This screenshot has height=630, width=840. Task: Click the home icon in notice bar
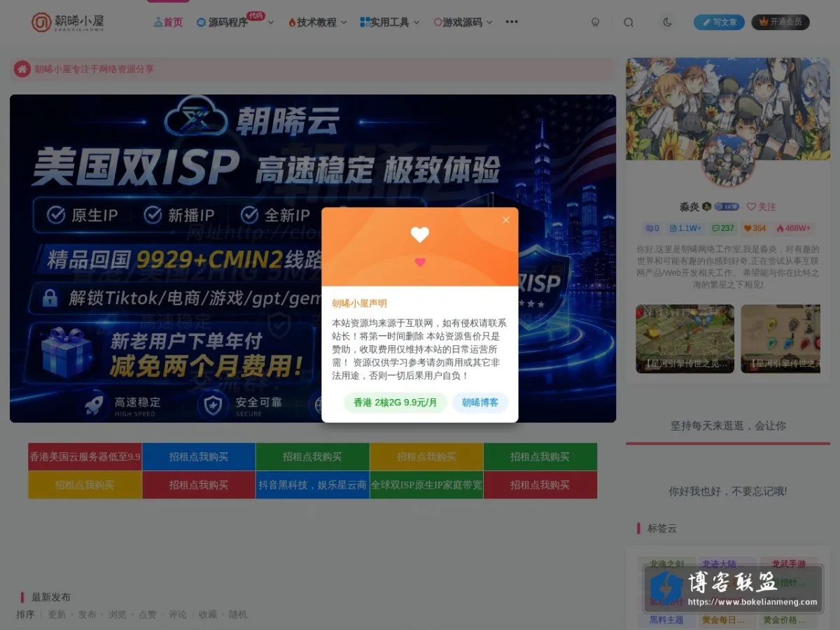[x=22, y=69]
